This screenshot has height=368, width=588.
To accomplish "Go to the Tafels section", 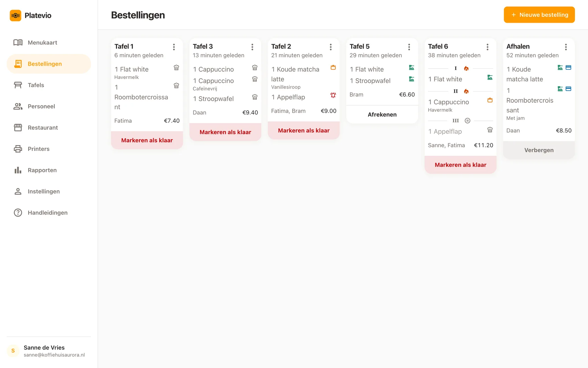I will click(49, 85).
